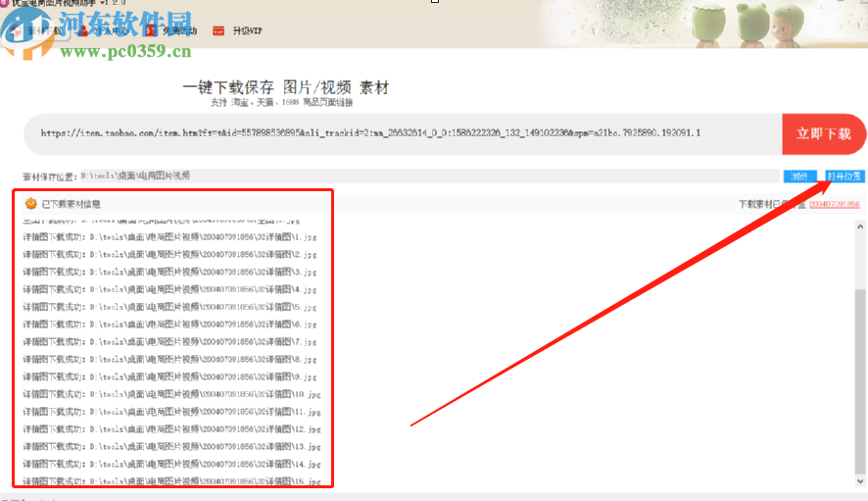Viewport: 868px width, 501px height.
Task: Click the 一键下载保存 图片/视频 素材 heading
Action: click(x=286, y=87)
